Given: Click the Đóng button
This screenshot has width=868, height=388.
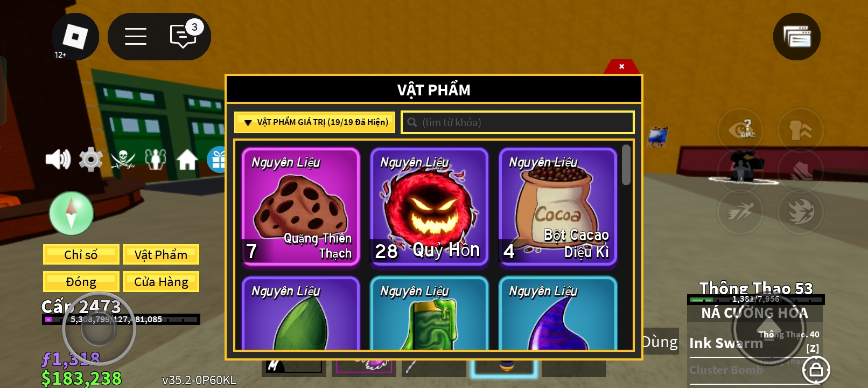Looking at the screenshot, I should click(81, 282).
